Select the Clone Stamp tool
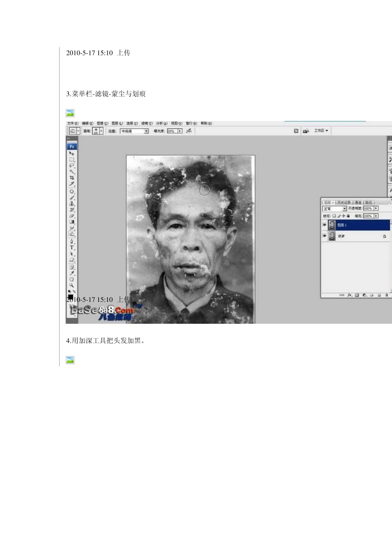Viewport: 392px width, 555px height. click(72, 204)
